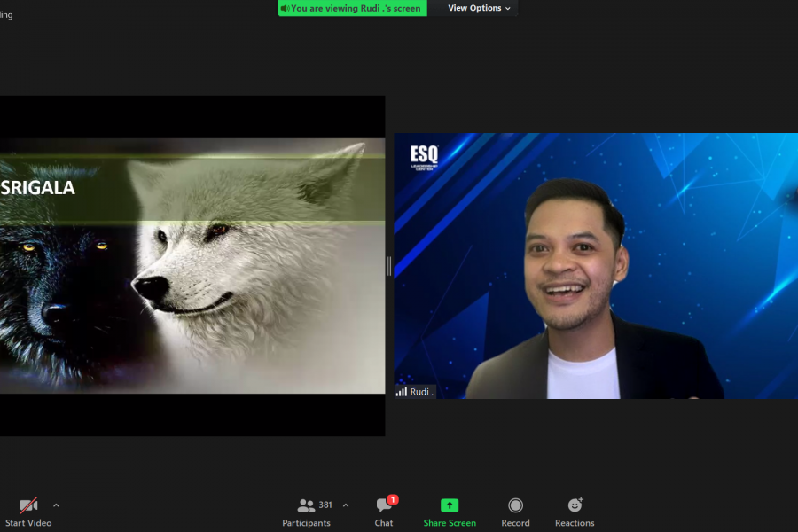Select Rudi's speaker video tile
Image resolution: width=798 pixels, height=532 pixels.
(596, 266)
